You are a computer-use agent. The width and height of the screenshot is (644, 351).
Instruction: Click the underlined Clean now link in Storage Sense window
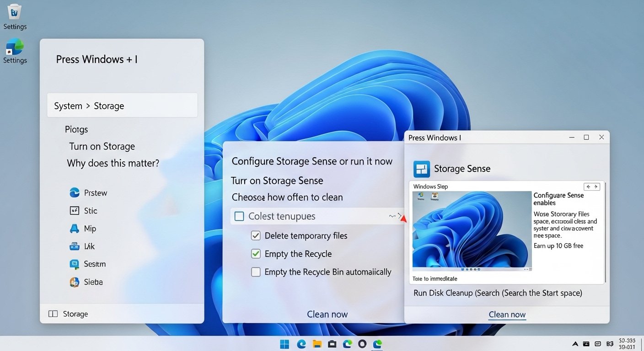click(507, 314)
